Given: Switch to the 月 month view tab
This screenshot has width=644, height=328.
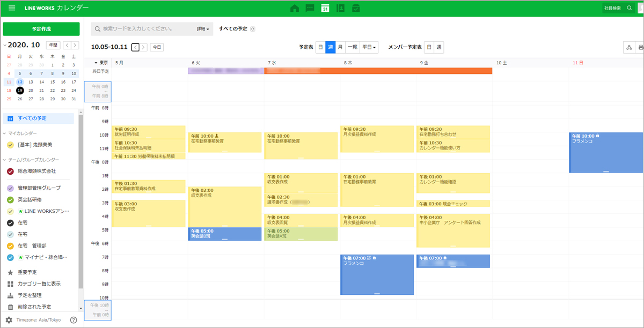Looking at the screenshot, I should pos(340,47).
